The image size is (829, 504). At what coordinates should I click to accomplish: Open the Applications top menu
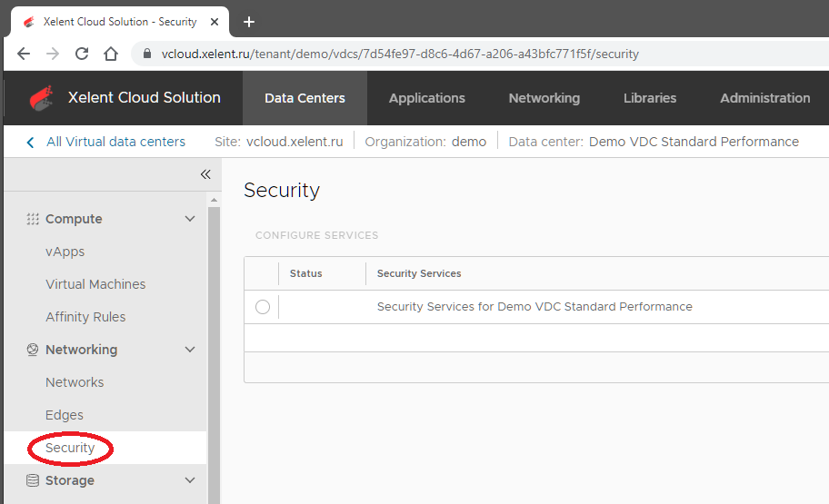[427, 98]
